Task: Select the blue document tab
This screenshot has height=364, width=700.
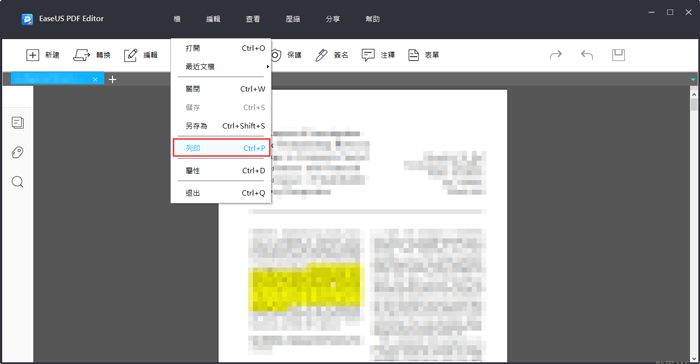Action: coord(57,79)
